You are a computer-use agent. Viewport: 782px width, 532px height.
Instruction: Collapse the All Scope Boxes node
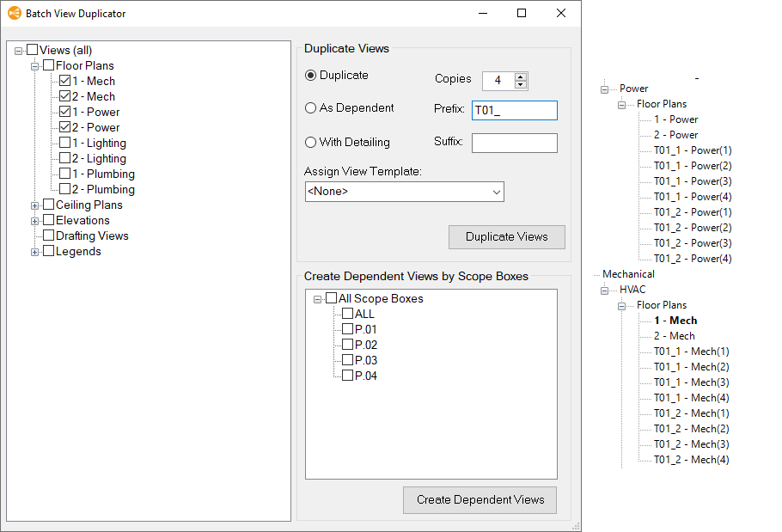point(318,299)
